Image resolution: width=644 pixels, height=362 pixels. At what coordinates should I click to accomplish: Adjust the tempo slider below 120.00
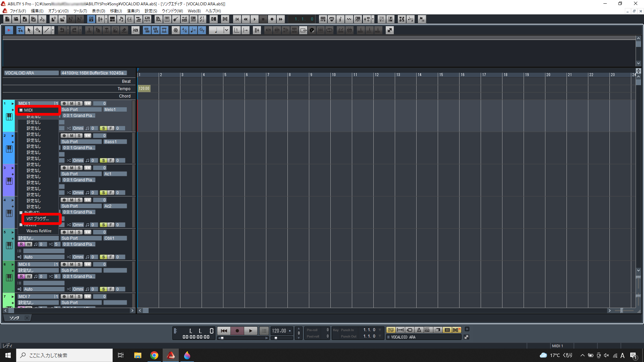point(276,338)
